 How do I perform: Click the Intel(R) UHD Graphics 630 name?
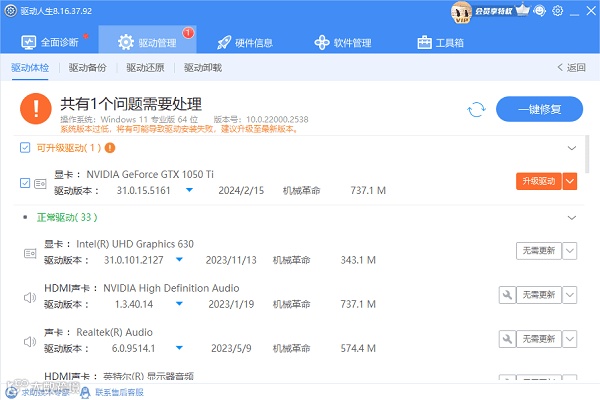pos(135,244)
